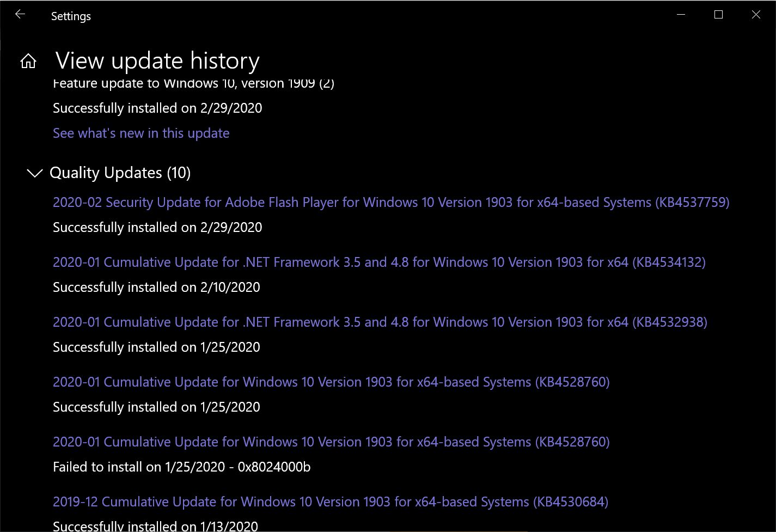The height and width of the screenshot is (532, 776).
Task: Click the back arrow in the title bar
Action: [20, 15]
